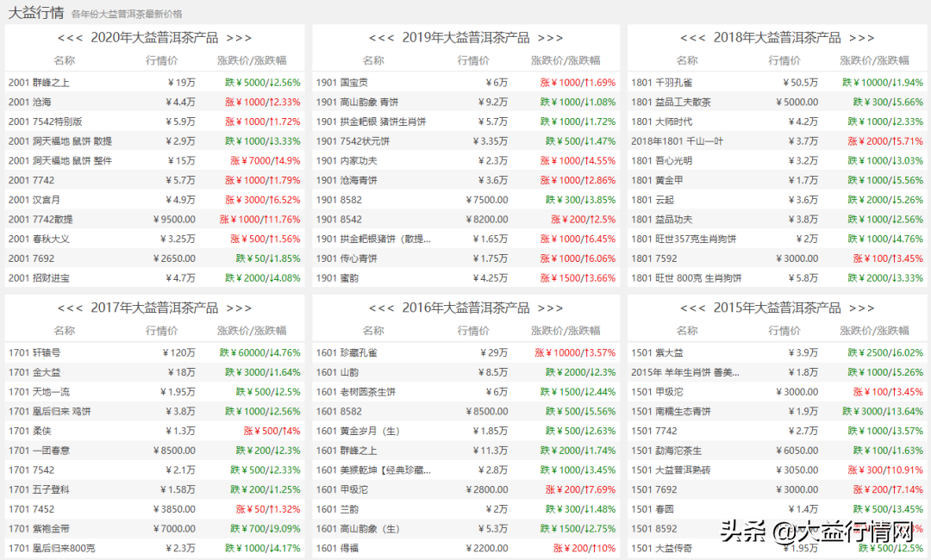
Task: Click the 1601 老树圆茶生饼 product name
Action: 356,391
